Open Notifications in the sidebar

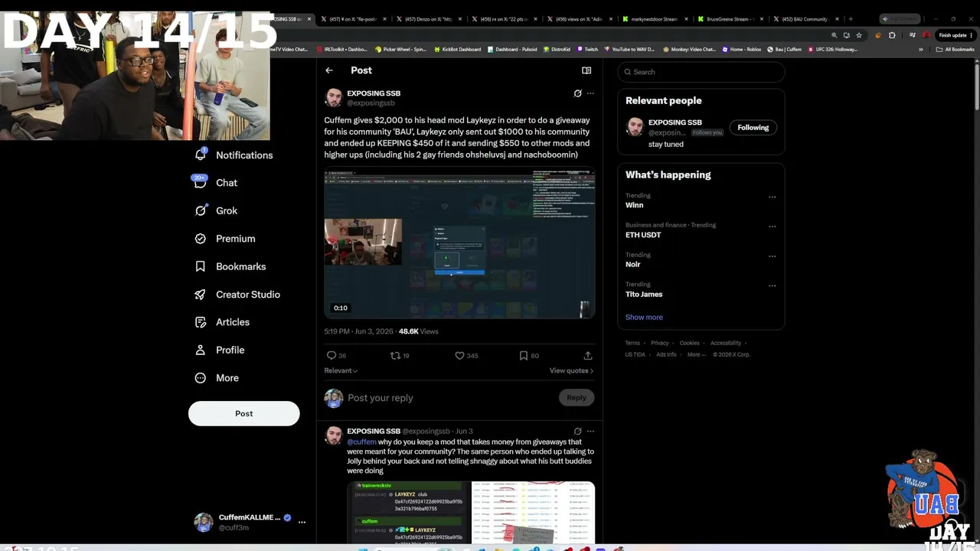[x=234, y=155]
